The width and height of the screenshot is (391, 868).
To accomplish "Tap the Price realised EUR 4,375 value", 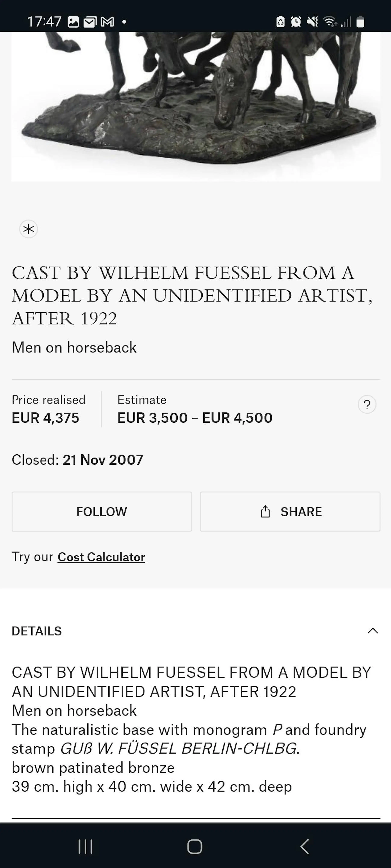I will (46, 418).
